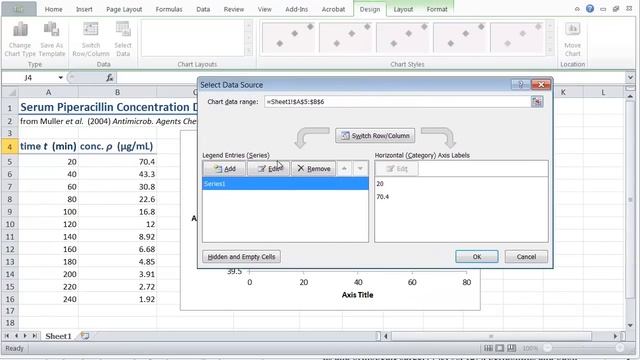Click the dialog's help question button
Screen dimensions: 640x360
point(520,84)
